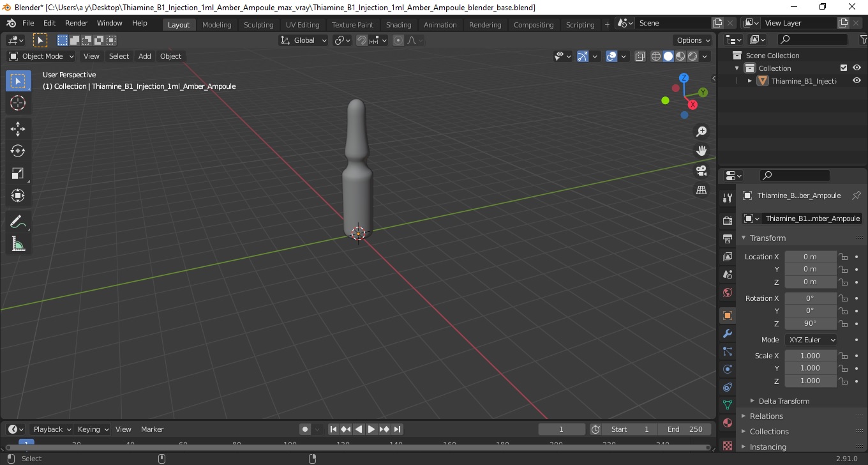The height and width of the screenshot is (465, 868).
Task: Switch orthographic/perspective view grid icon
Action: [x=701, y=190]
